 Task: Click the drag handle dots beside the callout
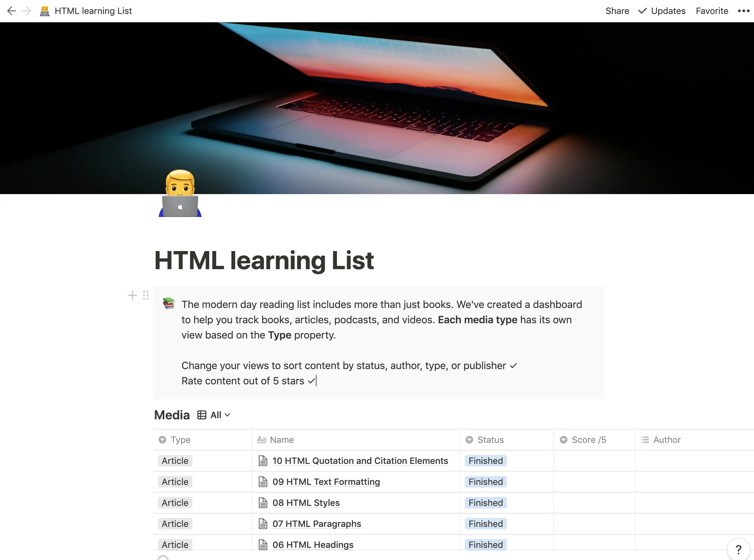(146, 295)
